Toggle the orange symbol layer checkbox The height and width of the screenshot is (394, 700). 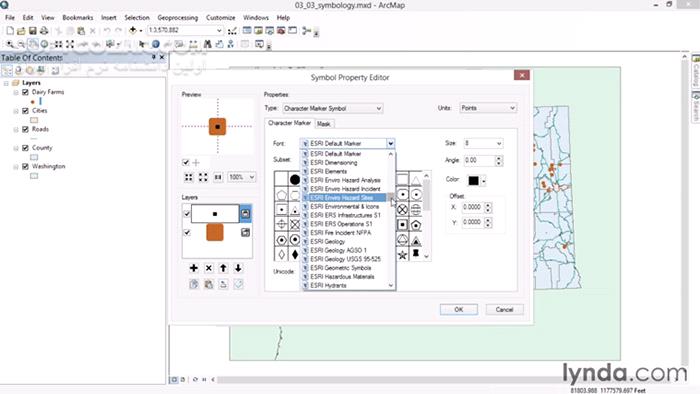click(x=187, y=232)
